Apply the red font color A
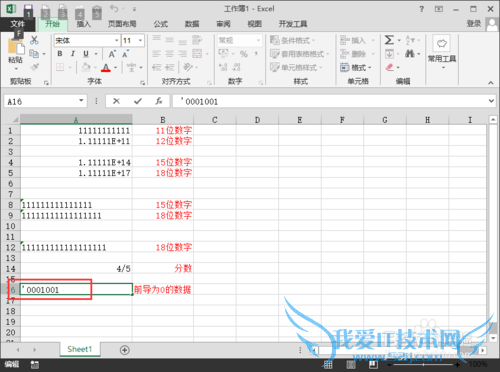Viewport: 500px width, 372px height. click(x=106, y=68)
